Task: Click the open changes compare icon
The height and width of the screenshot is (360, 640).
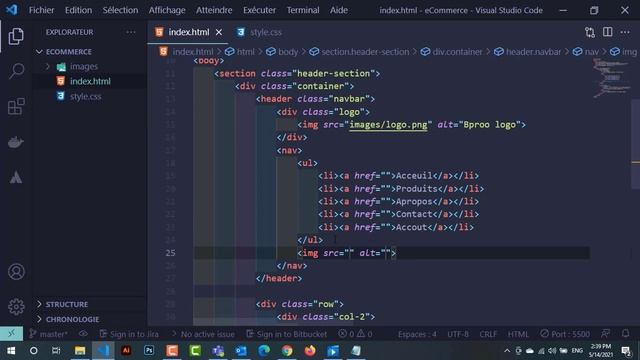Action: pyautogui.click(x=589, y=32)
